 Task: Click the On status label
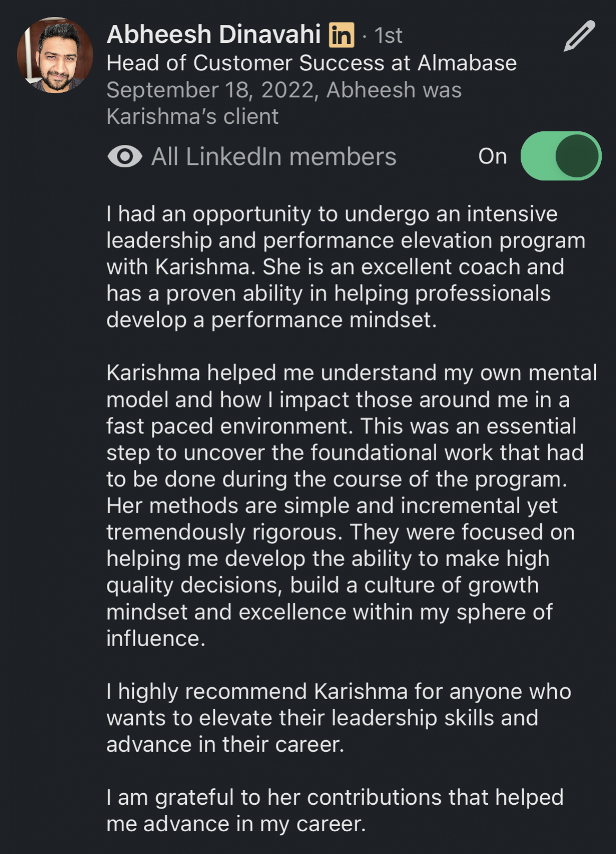[492, 157]
